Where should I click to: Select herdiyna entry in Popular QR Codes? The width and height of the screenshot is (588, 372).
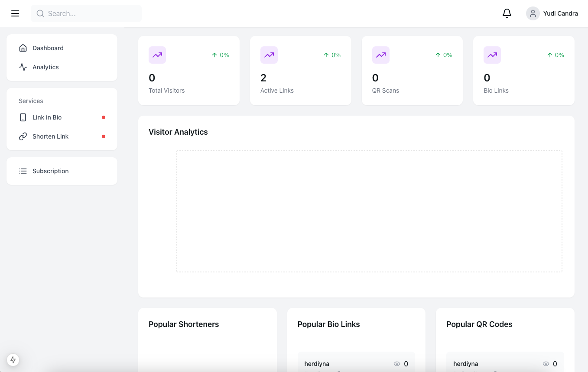[x=466, y=364]
